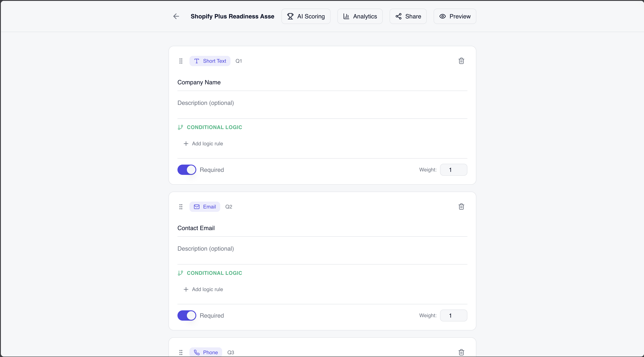Select the Weight value field for Q1
Screen dimensions: 644x357
click(453, 170)
